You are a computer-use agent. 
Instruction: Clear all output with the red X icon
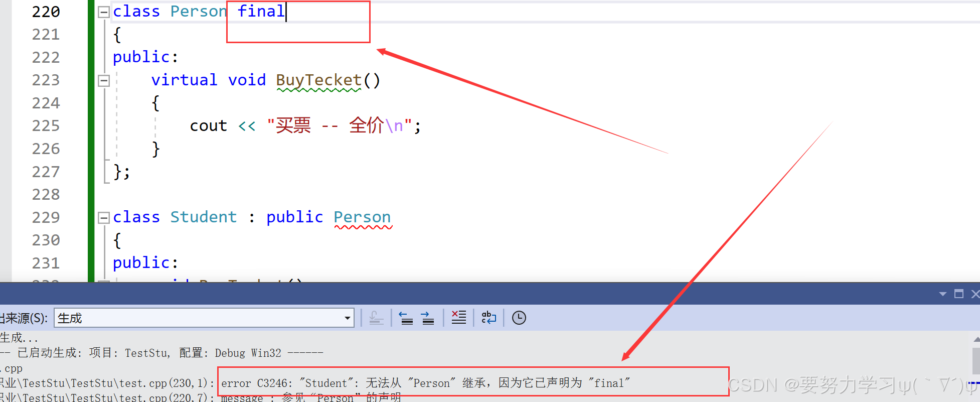coord(458,318)
